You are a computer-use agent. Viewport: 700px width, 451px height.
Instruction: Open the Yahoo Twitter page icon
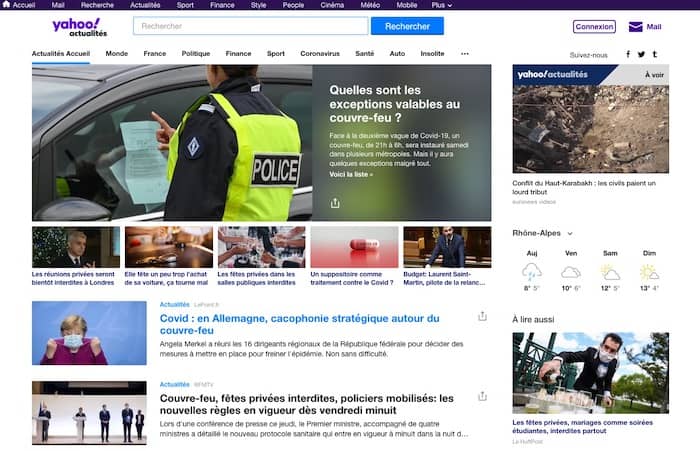(x=641, y=54)
